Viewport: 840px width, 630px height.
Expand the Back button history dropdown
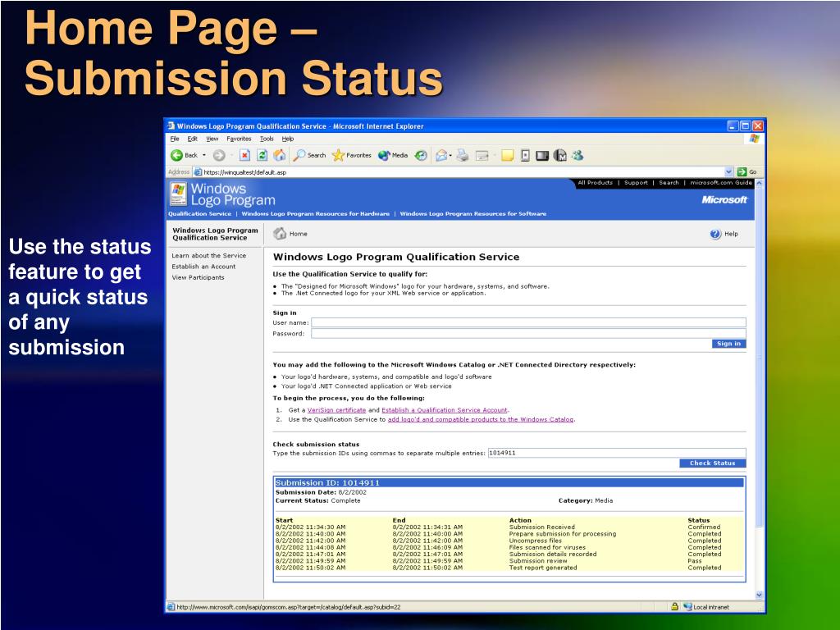pos(204,155)
